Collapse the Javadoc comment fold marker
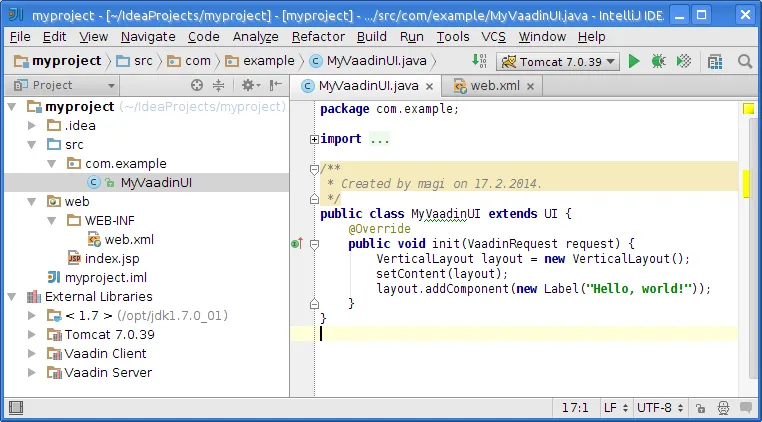This screenshot has width=762, height=422. 314,169
